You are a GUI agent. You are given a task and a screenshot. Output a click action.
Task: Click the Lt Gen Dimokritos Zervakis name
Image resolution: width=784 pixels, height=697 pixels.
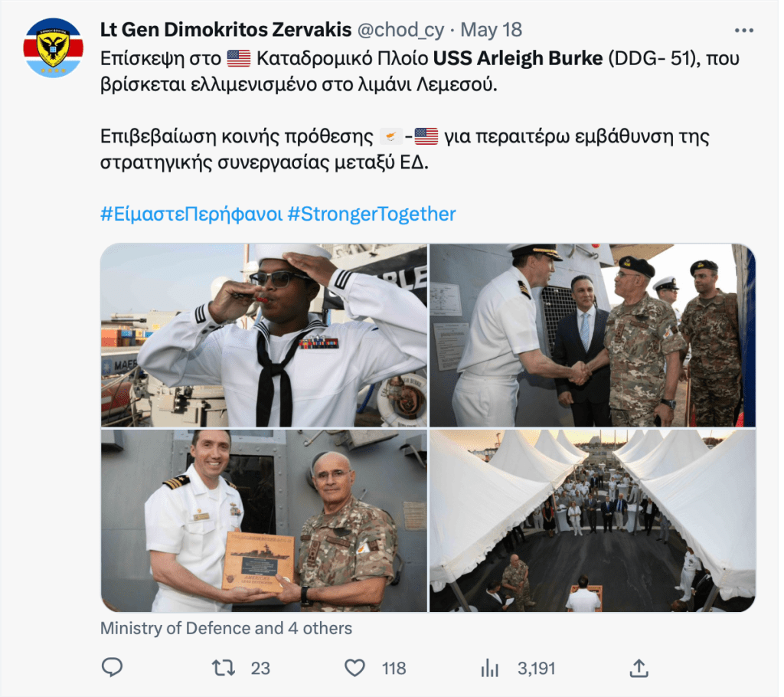(226, 30)
